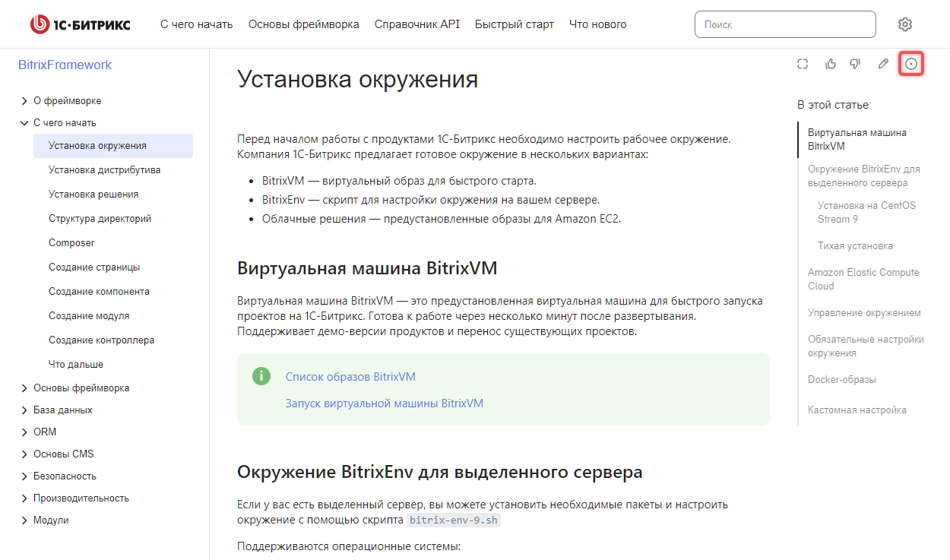
Task: Open the "Список образов BitrixVM" link
Action: (x=350, y=377)
